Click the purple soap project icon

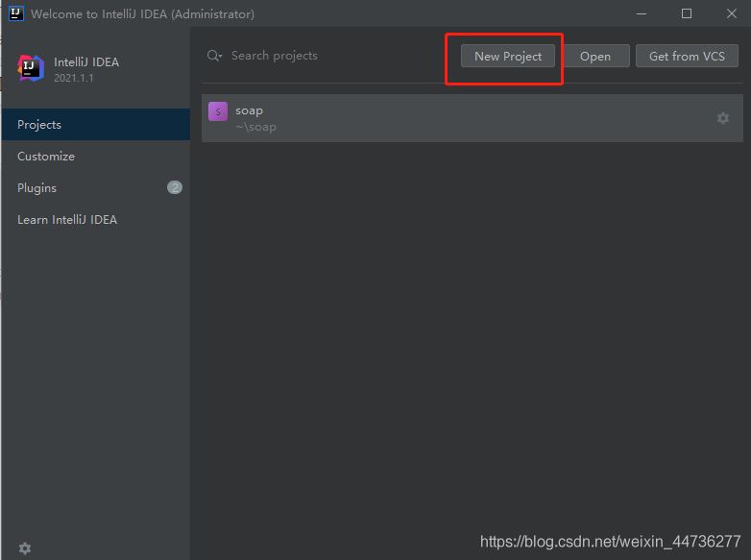[218, 111]
